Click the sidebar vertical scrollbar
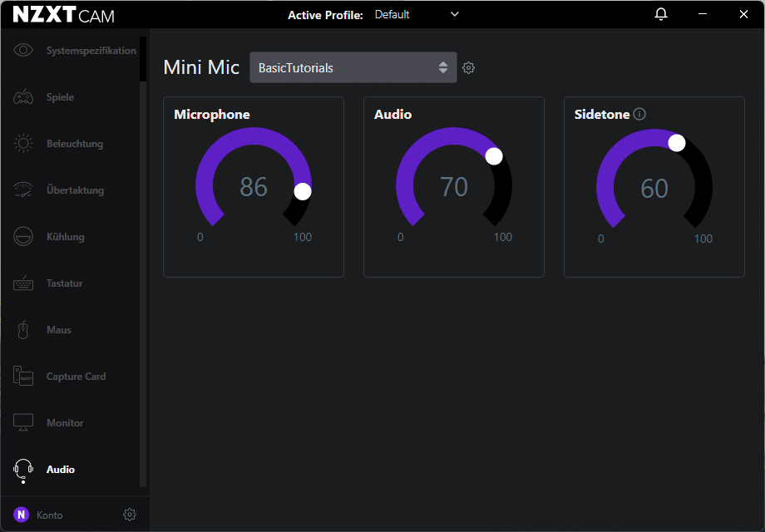Screen dimensions: 765x532 [x=143, y=58]
